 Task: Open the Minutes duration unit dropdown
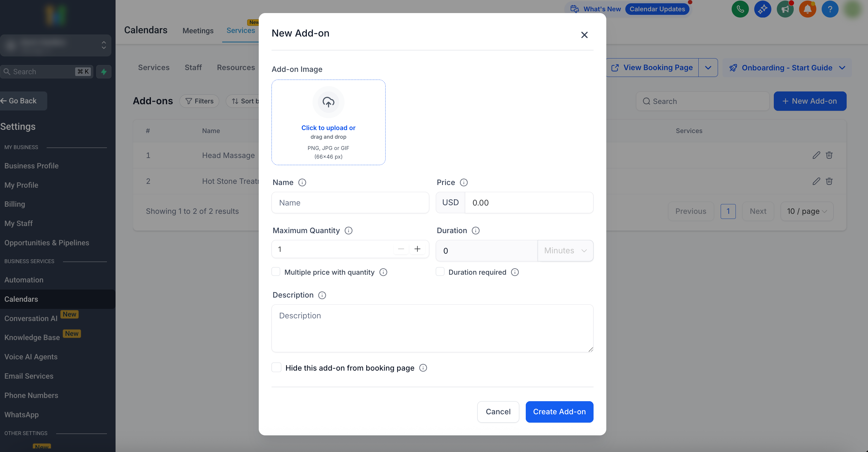point(565,251)
